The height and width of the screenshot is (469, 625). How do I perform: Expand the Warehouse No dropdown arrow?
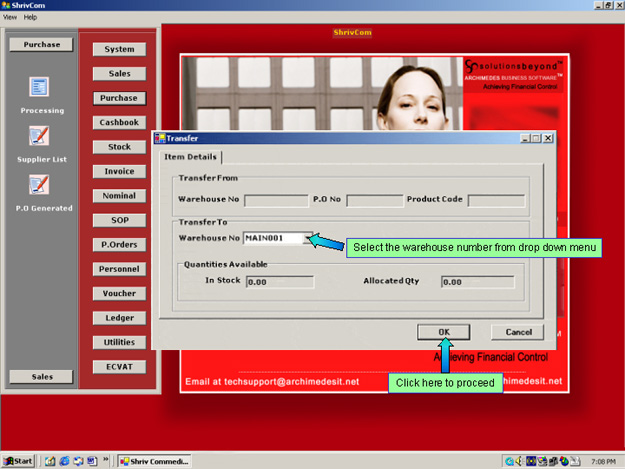(x=309, y=239)
